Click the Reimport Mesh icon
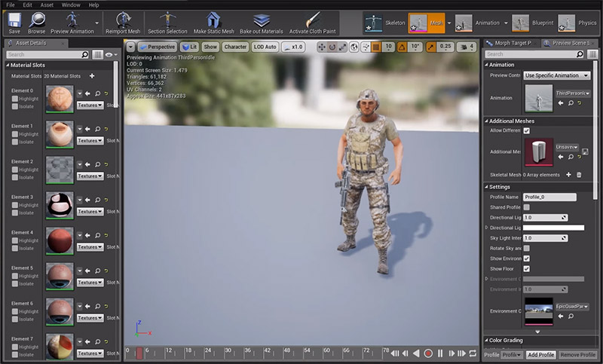Screen dimensions: 603x364 (x=122, y=20)
